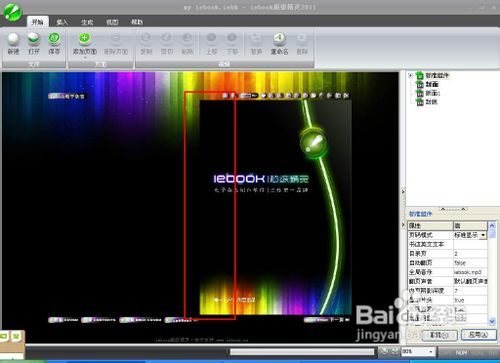Click the 目录页 value cell showing 2
The height and width of the screenshot is (363, 500).
click(x=470, y=254)
